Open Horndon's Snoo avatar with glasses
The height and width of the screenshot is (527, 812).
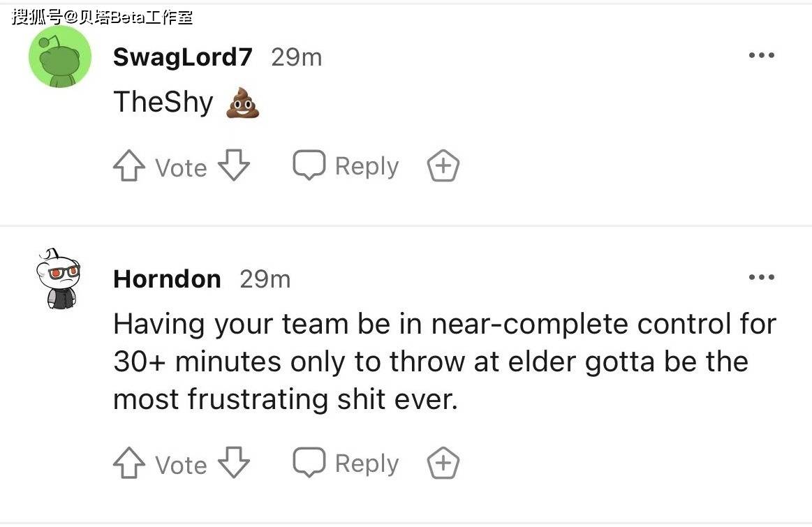point(58,279)
